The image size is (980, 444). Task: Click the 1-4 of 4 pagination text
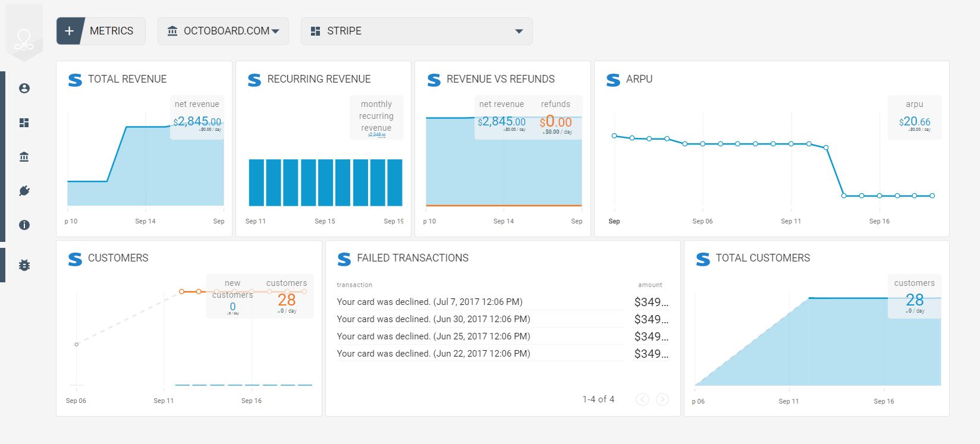(598, 399)
